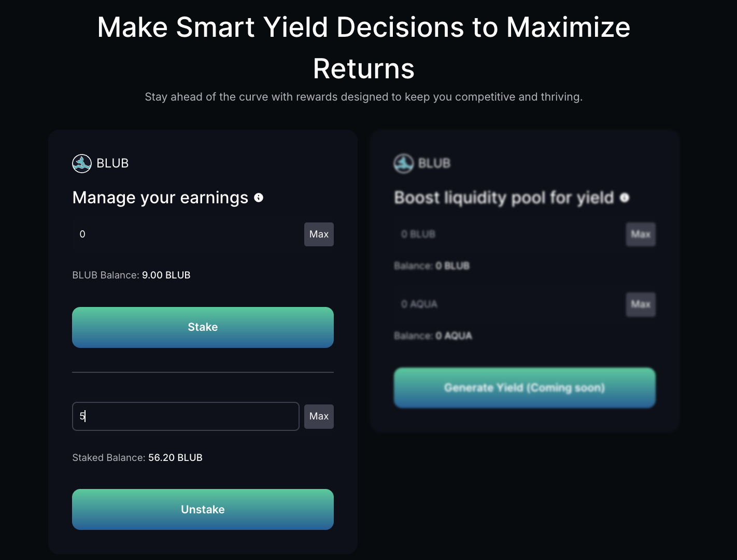Click the 0 AQUA input field
Image resolution: width=737 pixels, height=560 pixels.
[508, 304]
